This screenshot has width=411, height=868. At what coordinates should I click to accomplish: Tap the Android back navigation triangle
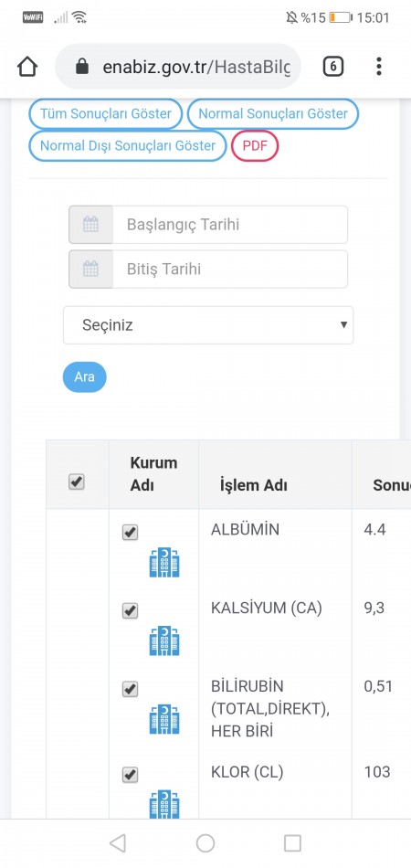117,843
